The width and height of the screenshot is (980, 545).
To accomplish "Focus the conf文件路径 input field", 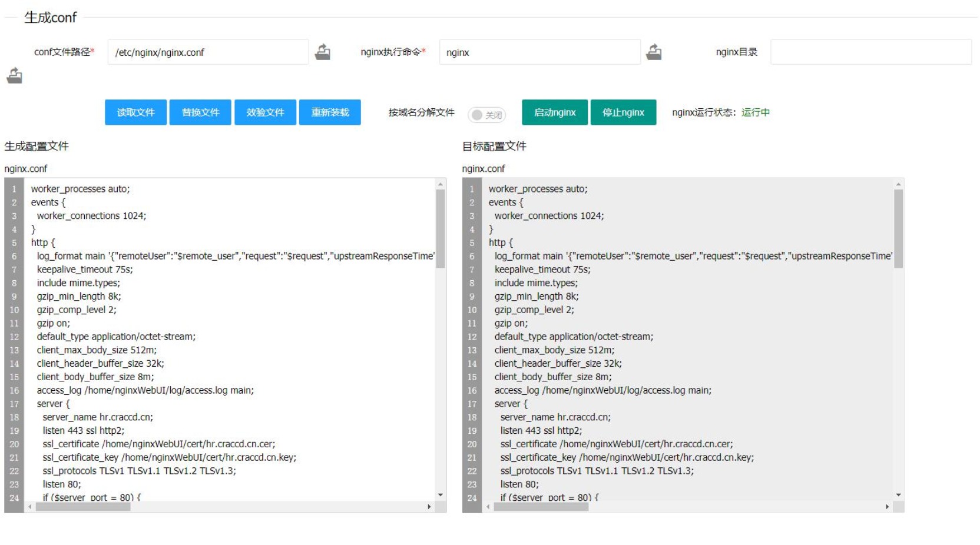I will point(208,52).
